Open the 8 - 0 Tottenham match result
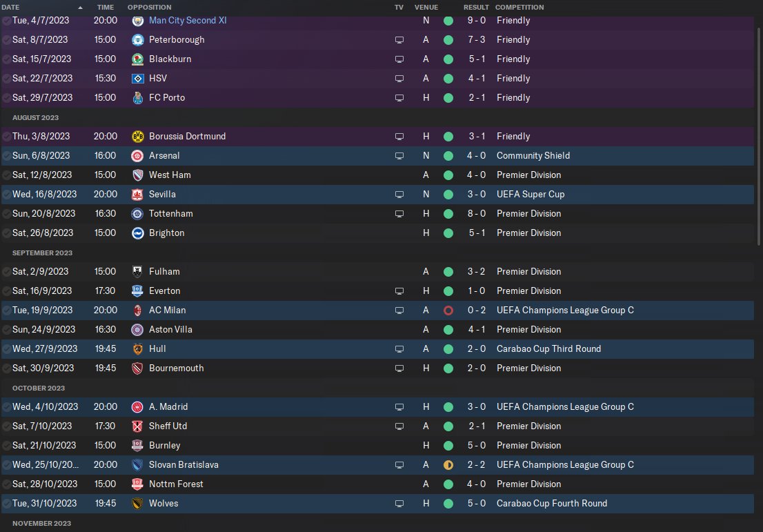The image size is (763, 532). pyautogui.click(x=477, y=214)
